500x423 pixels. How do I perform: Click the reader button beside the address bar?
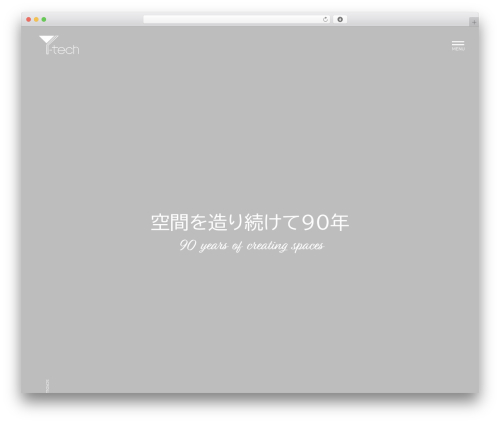pos(340,20)
